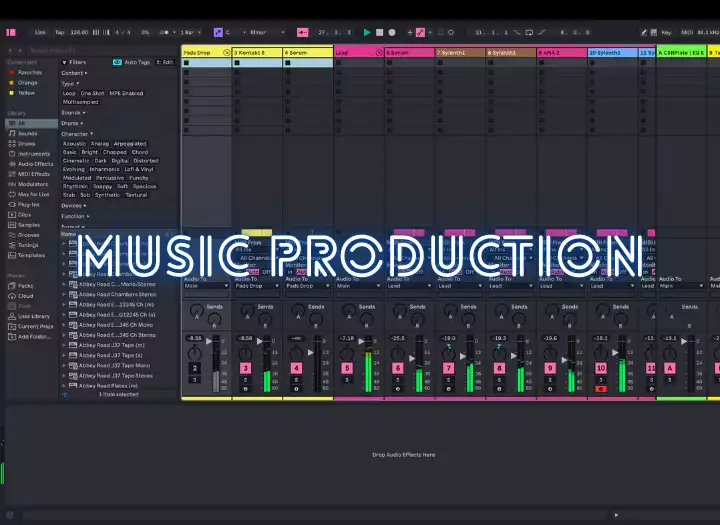The height and width of the screenshot is (525, 720).
Task: Expand Abbey Road J37 Tape (m) item
Action: 64,345
